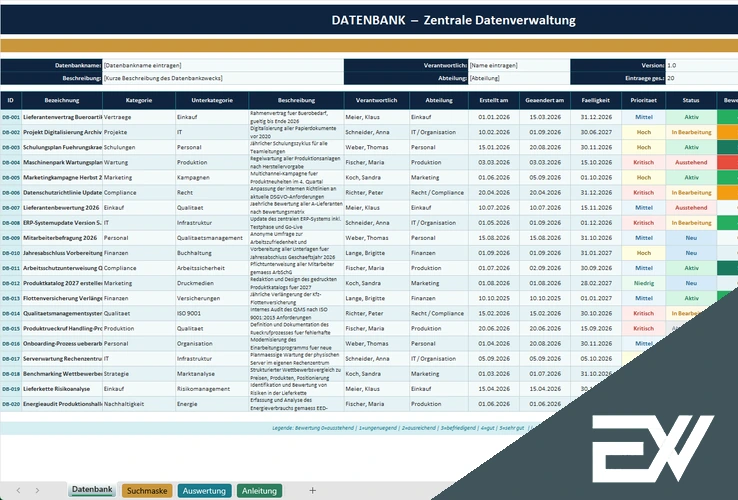Select the In Bearbeitung status of DB-006
The image size is (738, 500).
(x=691, y=193)
